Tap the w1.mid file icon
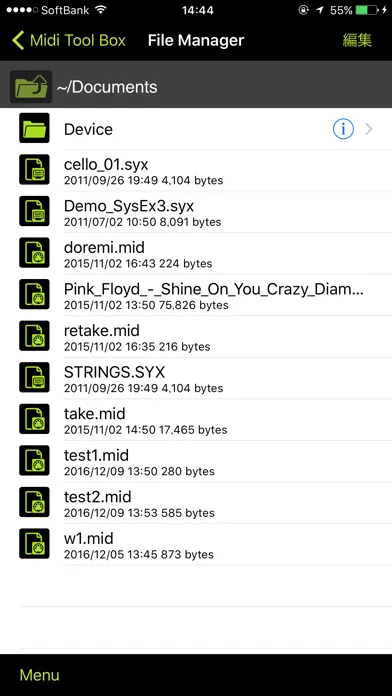Viewport: 392px width, 696px height. click(34, 544)
